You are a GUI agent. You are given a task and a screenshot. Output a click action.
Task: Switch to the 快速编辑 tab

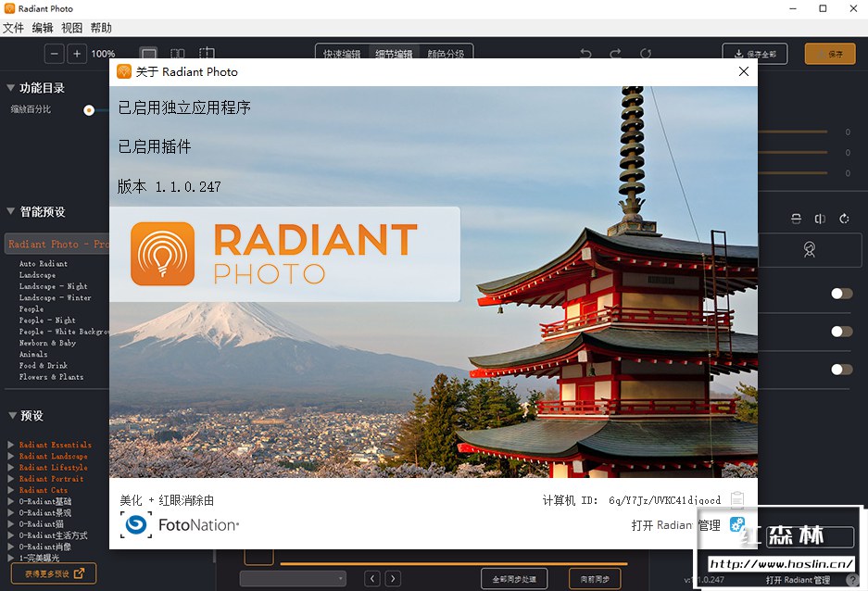click(342, 54)
